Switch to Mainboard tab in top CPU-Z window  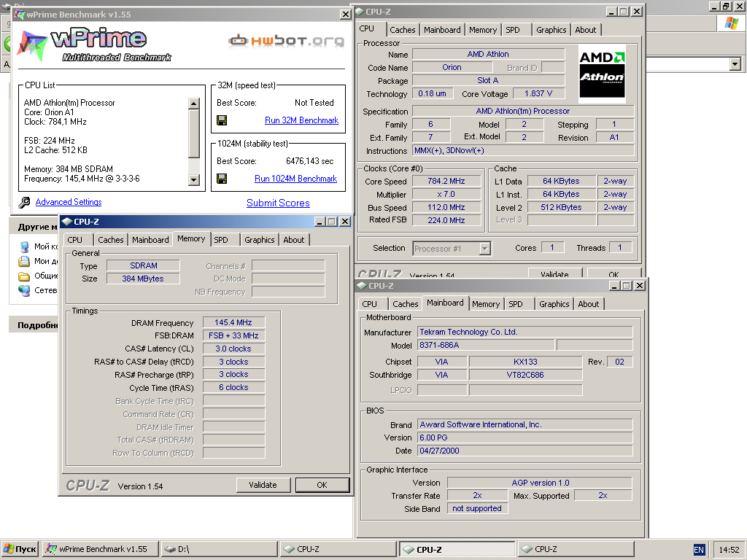(x=442, y=30)
